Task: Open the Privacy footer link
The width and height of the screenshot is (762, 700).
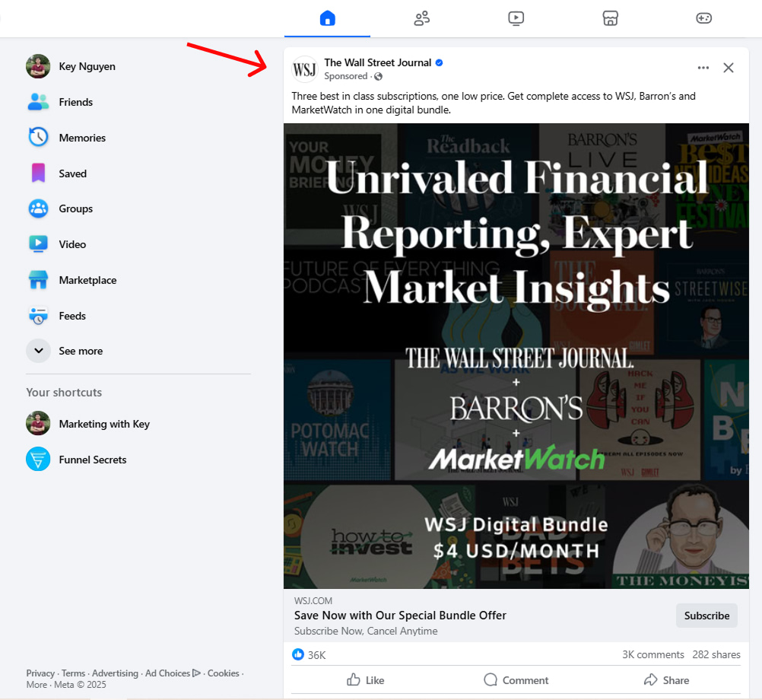Action: coord(40,673)
